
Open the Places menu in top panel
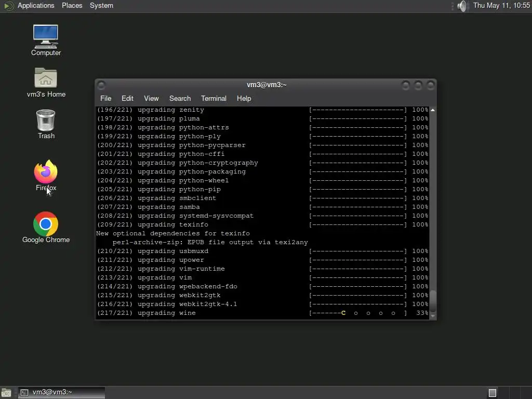[72, 5]
